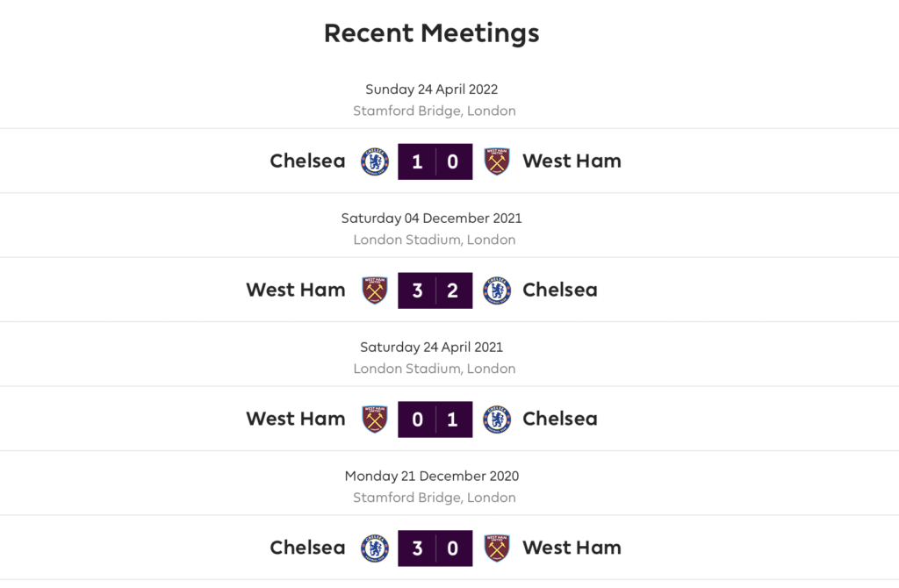Select Chelsea team name in the 1-0 match
This screenshot has width=899, height=588.
coord(308,161)
